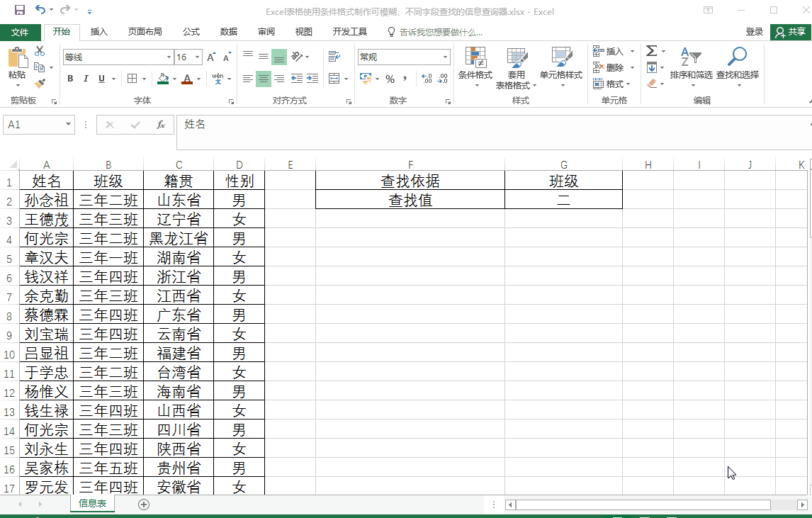Select the Format Painter brush
The image size is (812, 518).
[40, 84]
